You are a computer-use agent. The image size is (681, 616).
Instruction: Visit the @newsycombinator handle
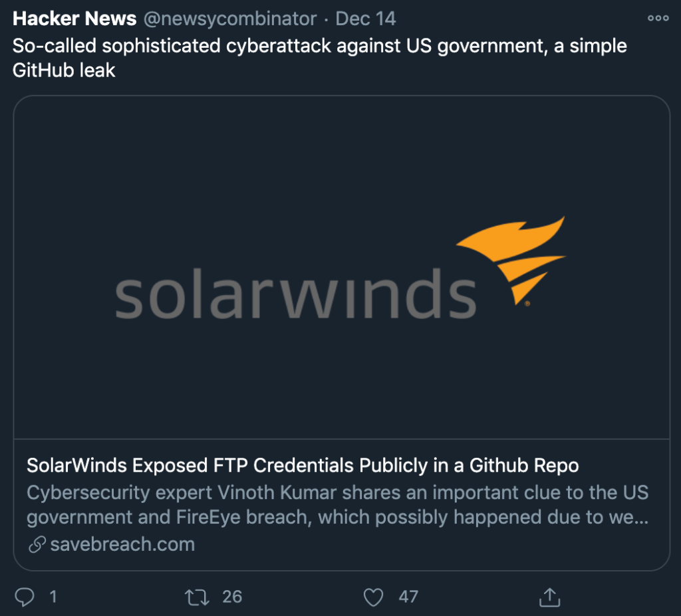229,18
